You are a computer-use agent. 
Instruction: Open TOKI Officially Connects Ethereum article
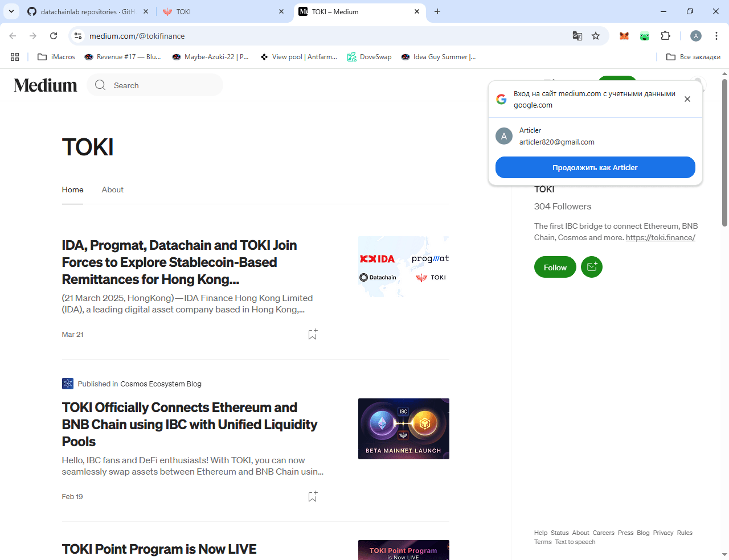click(x=190, y=425)
